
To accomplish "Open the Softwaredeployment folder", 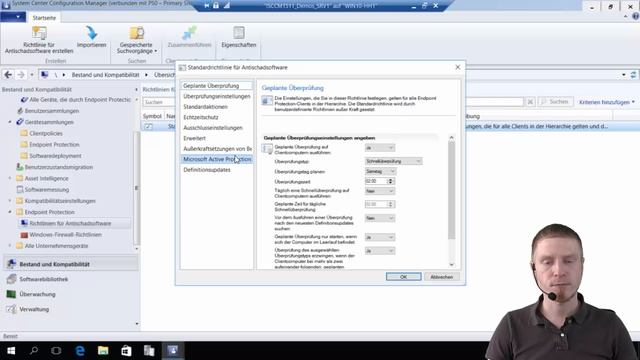I will tap(55, 156).
